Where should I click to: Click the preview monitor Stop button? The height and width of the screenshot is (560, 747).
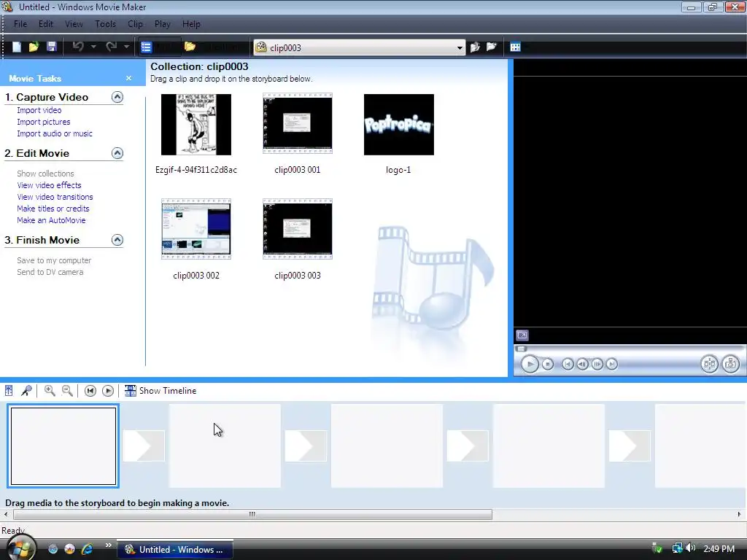(x=548, y=365)
